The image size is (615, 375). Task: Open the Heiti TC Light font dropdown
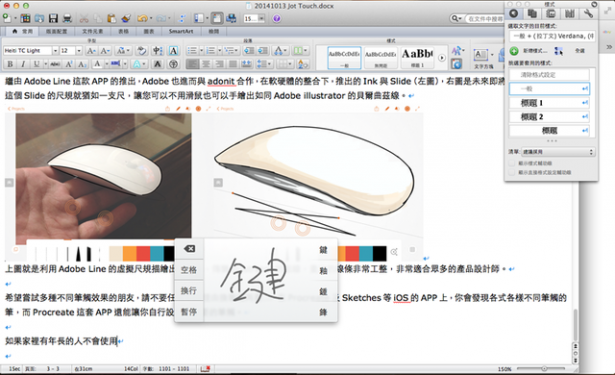click(55, 51)
